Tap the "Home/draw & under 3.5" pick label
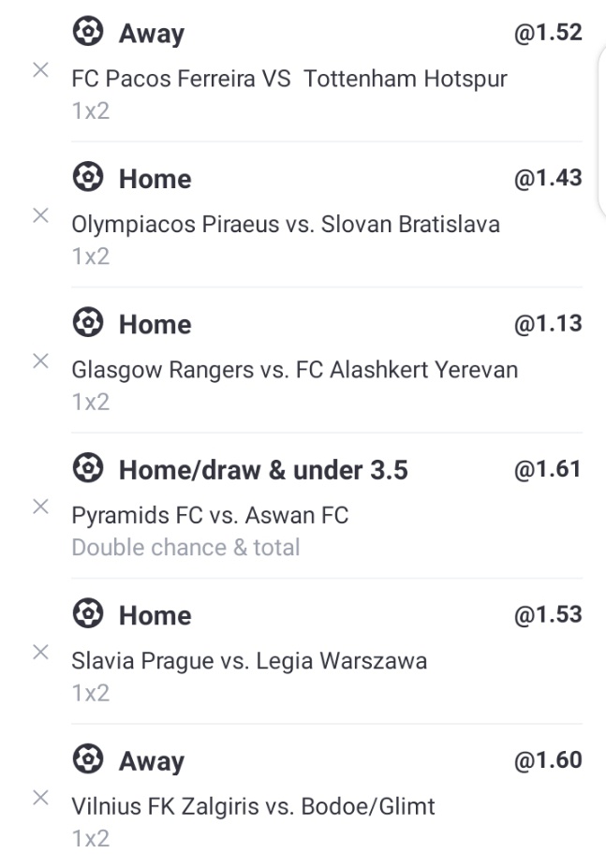The width and height of the screenshot is (606, 868). 262,470
